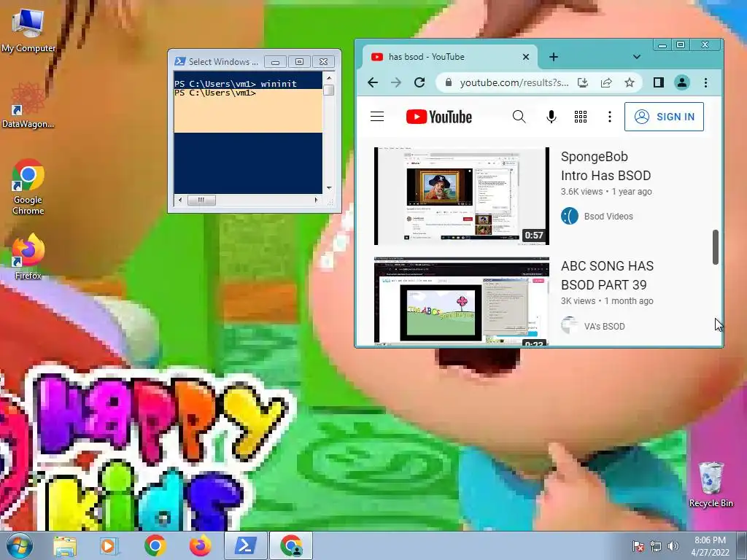The width and height of the screenshot is (747, 560).
Task: Open Chrome profile avatar menu
Action: pos(682,82)
